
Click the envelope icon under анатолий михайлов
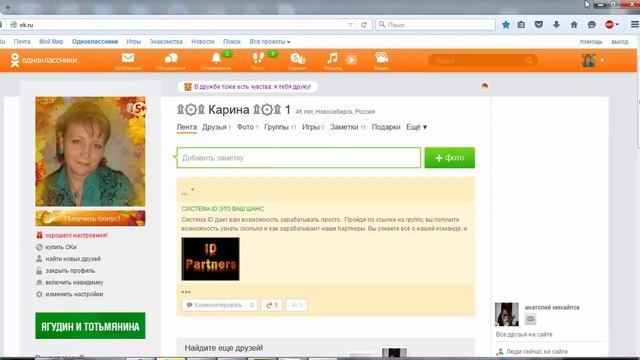(530, 319)
